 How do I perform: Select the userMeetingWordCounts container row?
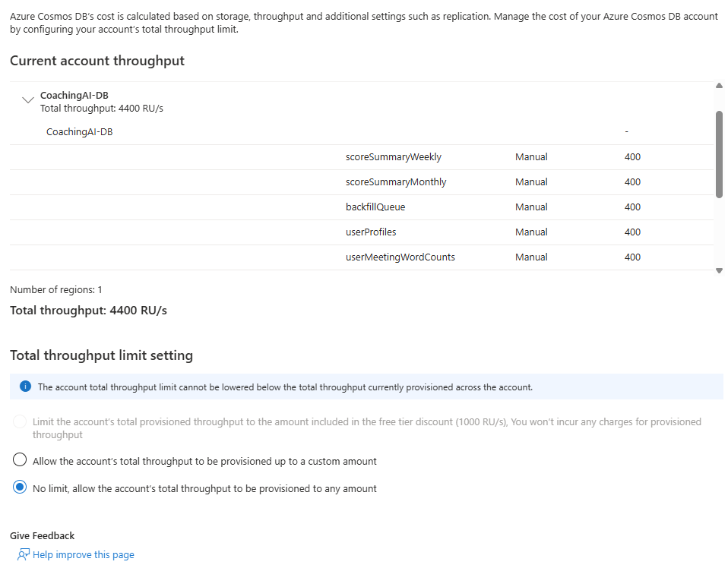coord(400,257)
